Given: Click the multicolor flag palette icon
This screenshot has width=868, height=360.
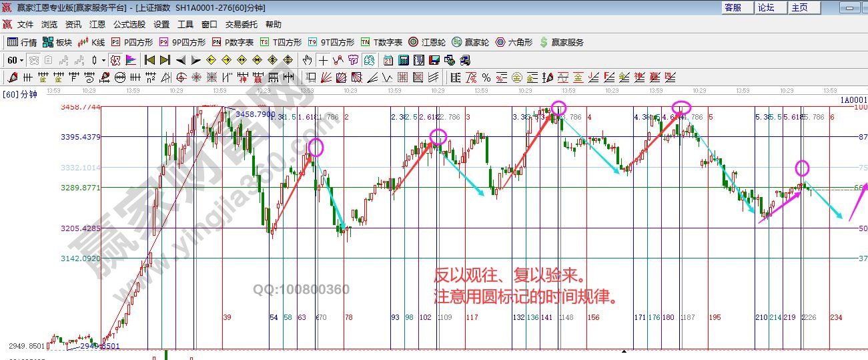Looking at the screenshot, I should tap(131, 60).
